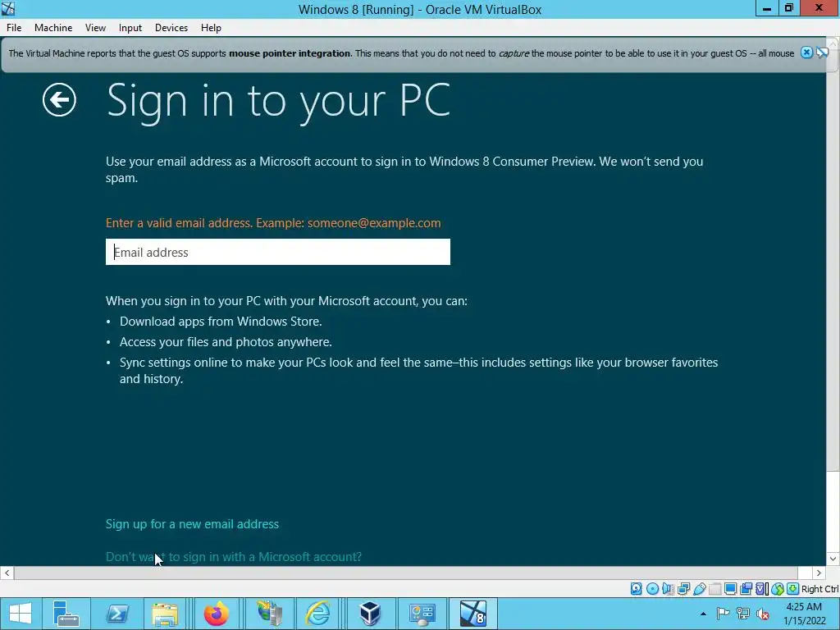
Task: Click the Right Ctrl host key label
Action: [819, 589]
